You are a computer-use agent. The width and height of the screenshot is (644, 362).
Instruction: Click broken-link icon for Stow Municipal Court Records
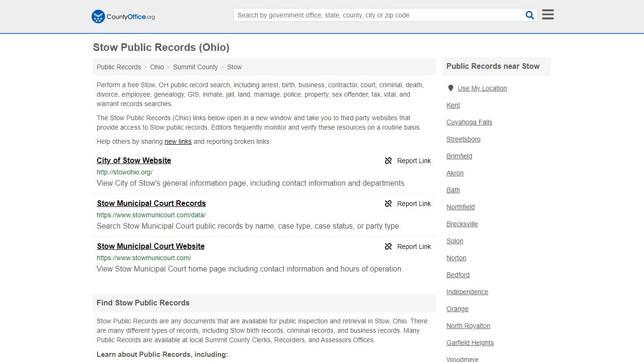[388, 204]
